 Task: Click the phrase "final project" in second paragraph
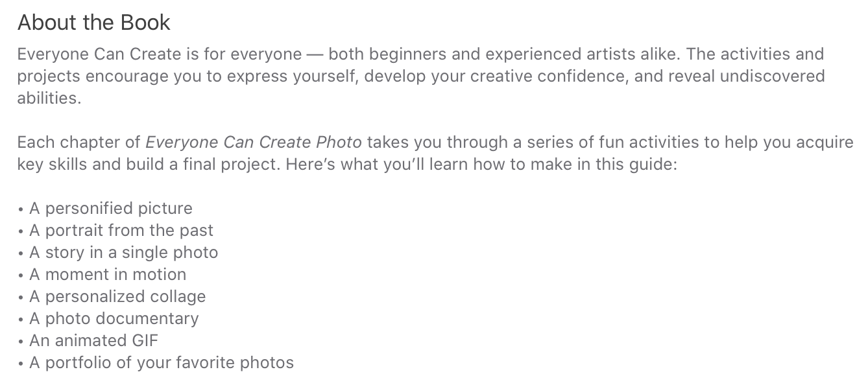230,164
